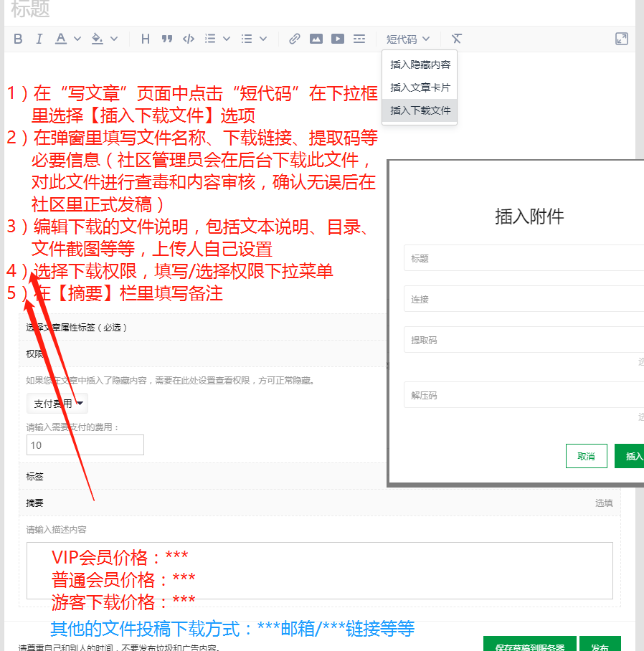Click the 取消 button in the dialog

586,455
